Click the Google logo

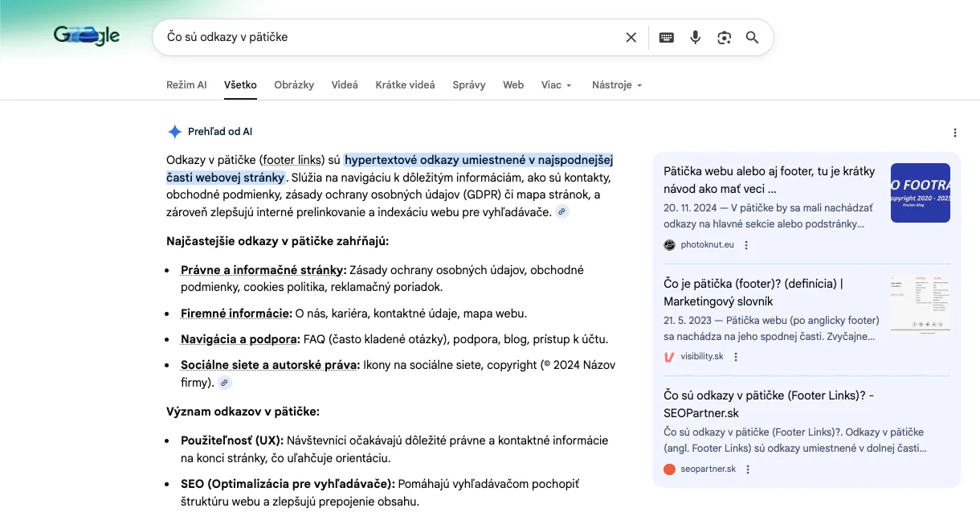pyautogui.click(x=87, y=35)
